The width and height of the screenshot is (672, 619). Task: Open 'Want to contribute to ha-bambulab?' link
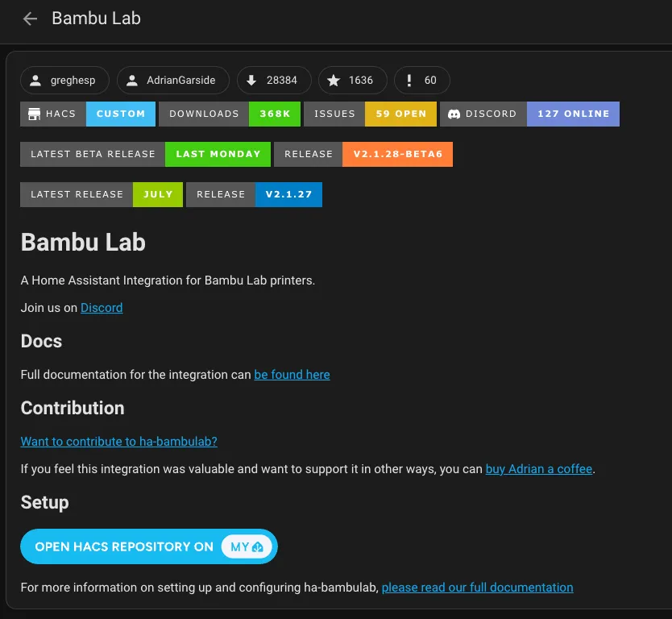pyautogui.click(x=119, y=442)
